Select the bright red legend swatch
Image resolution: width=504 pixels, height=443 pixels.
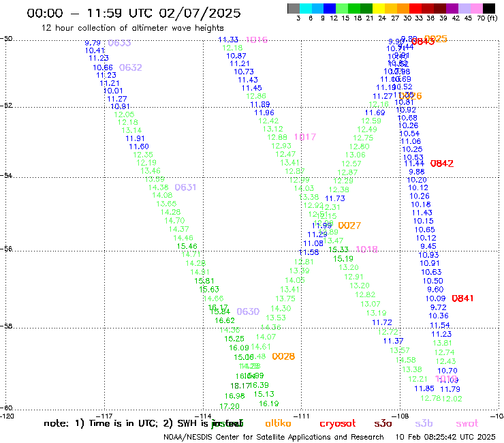415,8
